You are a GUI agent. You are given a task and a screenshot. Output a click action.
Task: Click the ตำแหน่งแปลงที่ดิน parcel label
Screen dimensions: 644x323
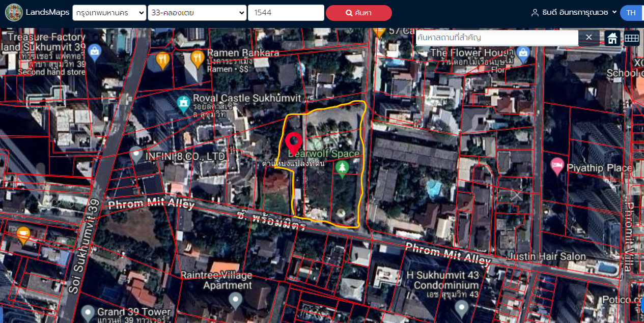click(293, 164)
